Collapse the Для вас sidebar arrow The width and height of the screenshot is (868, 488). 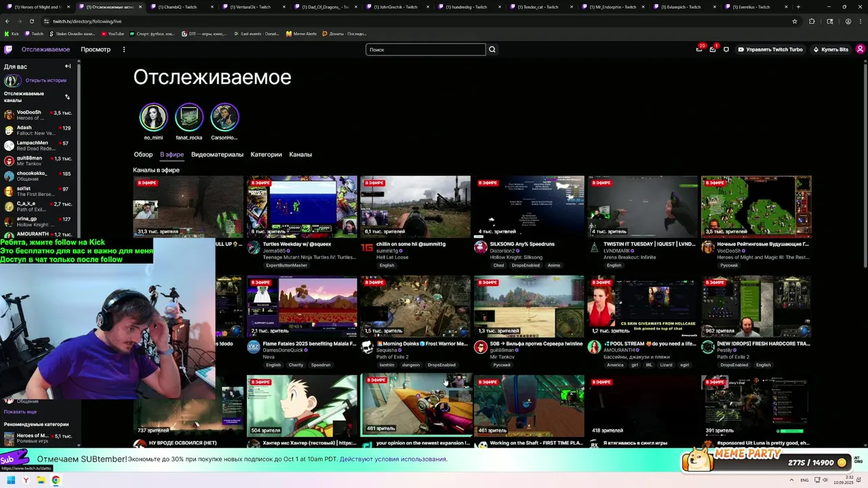click(68, 66)
